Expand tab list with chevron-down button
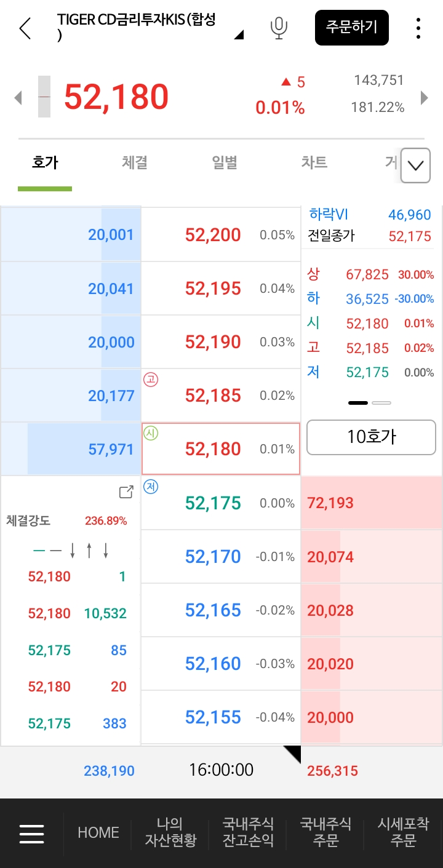Viewport: 443px width, 868px height. point(415,165)
